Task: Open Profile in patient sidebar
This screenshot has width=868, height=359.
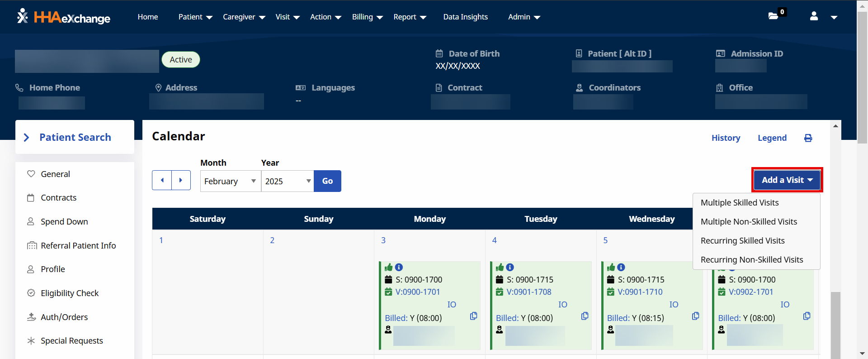Action: click(53, 269)
